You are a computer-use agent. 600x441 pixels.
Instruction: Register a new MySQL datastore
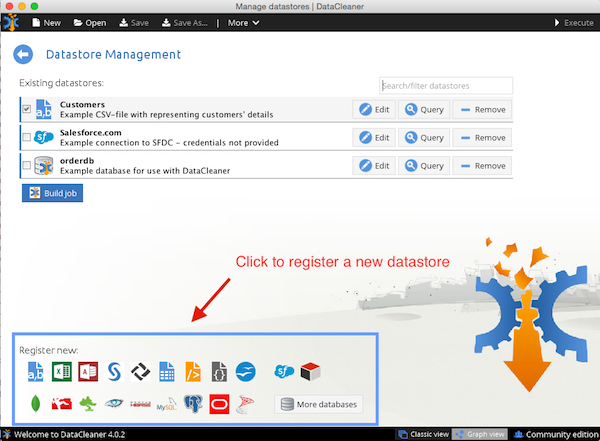(x=167, y=404)
